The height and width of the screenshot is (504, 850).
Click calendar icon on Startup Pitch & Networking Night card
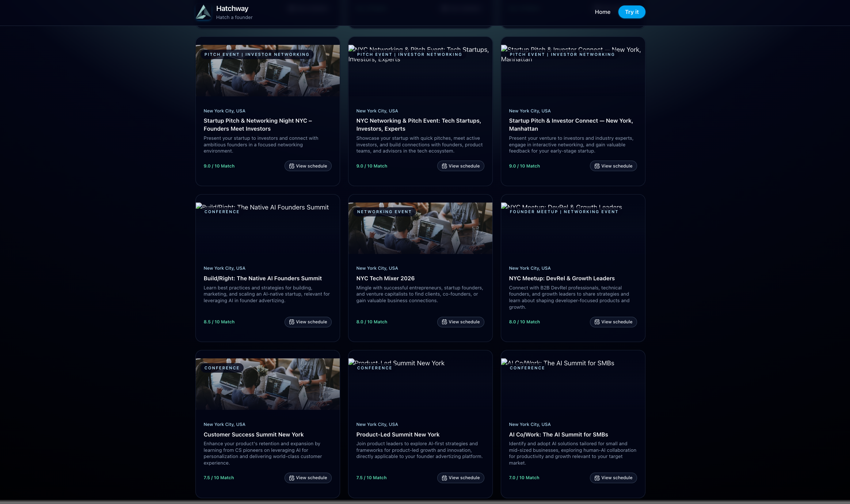point(291,166)
